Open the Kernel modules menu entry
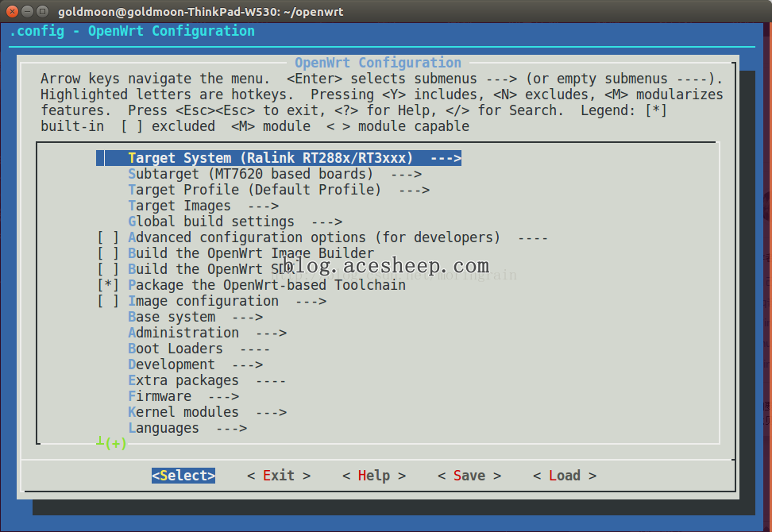The width and height of the screenshot is (772, 532). point(207,412)
